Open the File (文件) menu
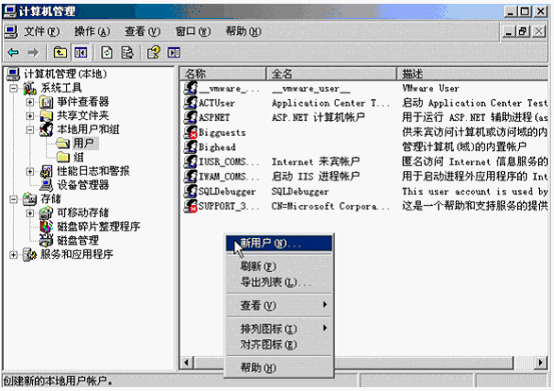The width and height of the screenshot is (554, 391). [x=42, y=32]
